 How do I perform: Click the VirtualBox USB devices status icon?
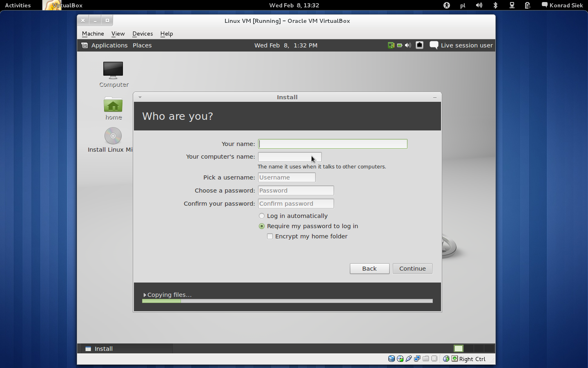pyautogui.click(x=409, y=359)
